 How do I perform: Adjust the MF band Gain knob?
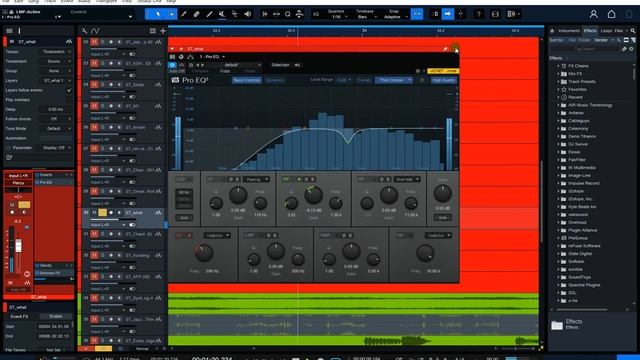(x=313, y=195)
